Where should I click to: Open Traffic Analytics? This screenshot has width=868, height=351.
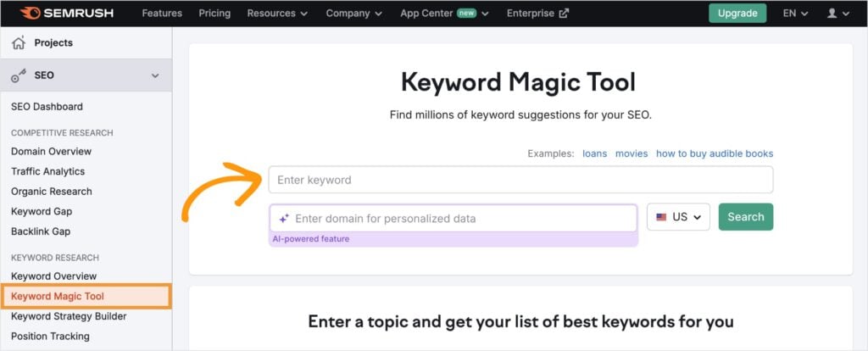point(48,171)
